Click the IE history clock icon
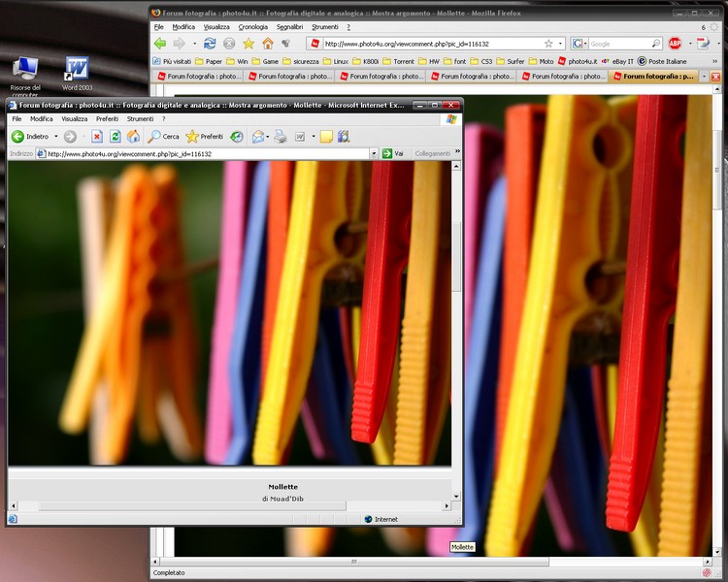The width and height of the screenshot is (728, 582). point(237,137)
